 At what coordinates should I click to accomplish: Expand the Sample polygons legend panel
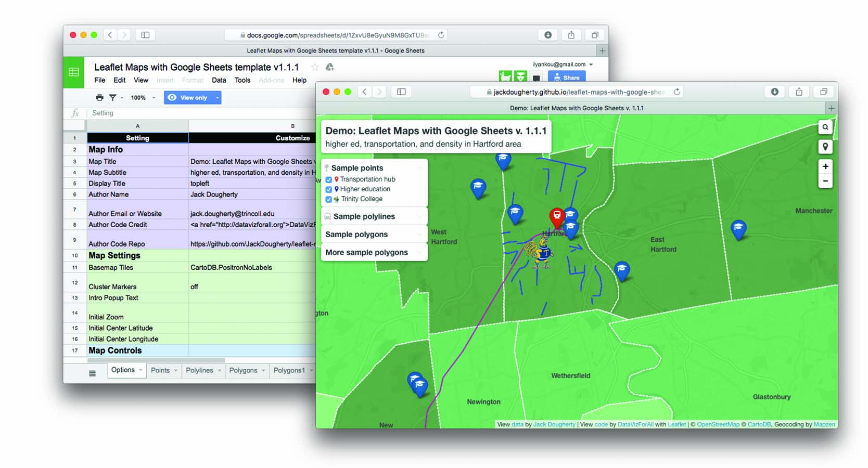374,235
